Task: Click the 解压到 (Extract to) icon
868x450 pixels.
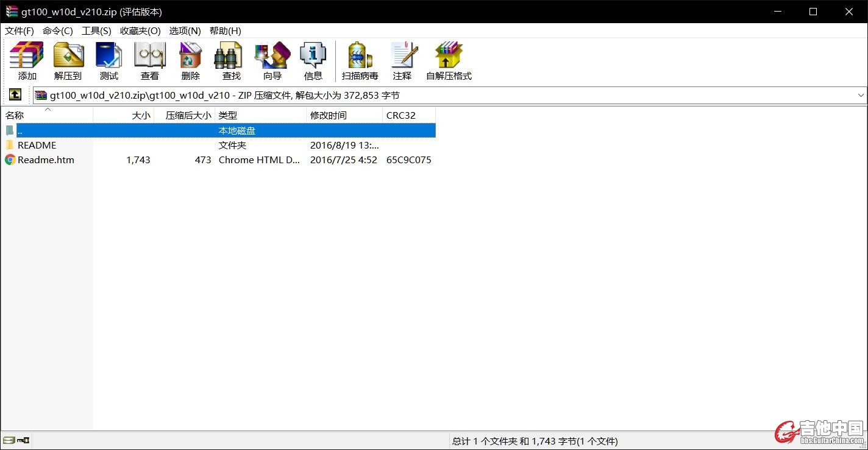Action: (68, 61)
